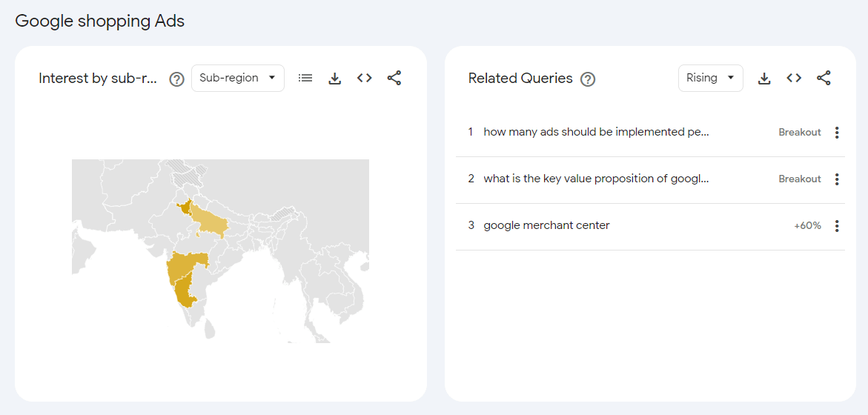Screen dimensions: 868x415
Task: Download the sub-region interest data
Action: [335, 78]
